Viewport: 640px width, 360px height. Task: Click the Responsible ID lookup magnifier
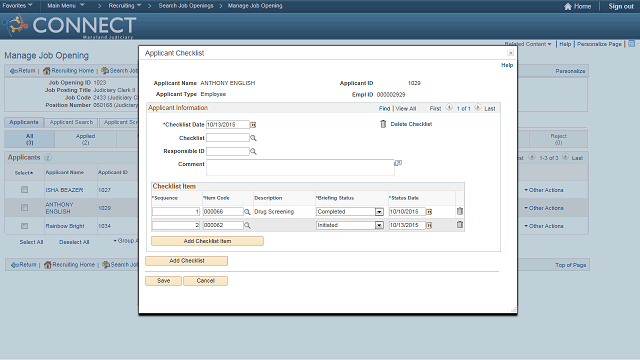pos(253,152)
